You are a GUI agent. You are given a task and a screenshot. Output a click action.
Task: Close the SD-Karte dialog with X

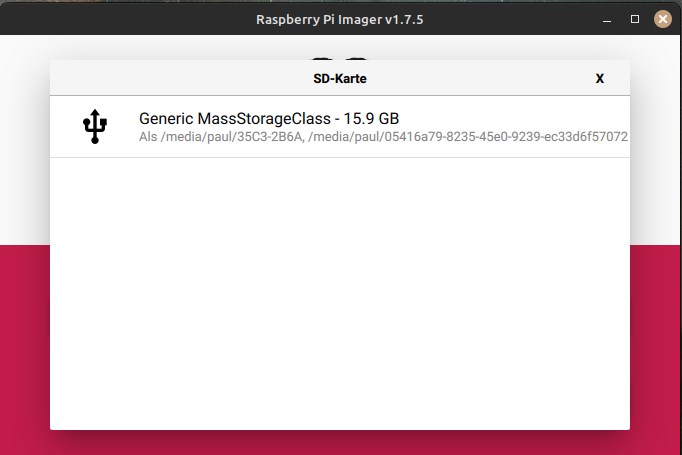600,78
